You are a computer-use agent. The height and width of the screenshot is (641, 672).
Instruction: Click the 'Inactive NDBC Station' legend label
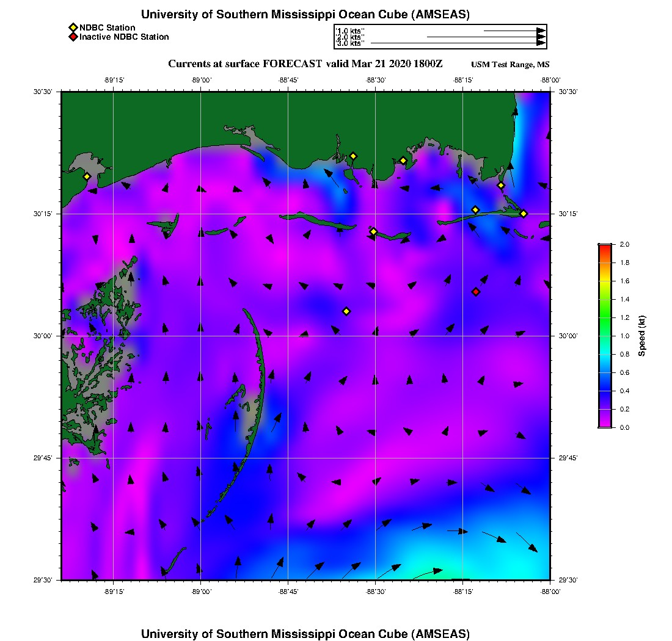point(124,37)
